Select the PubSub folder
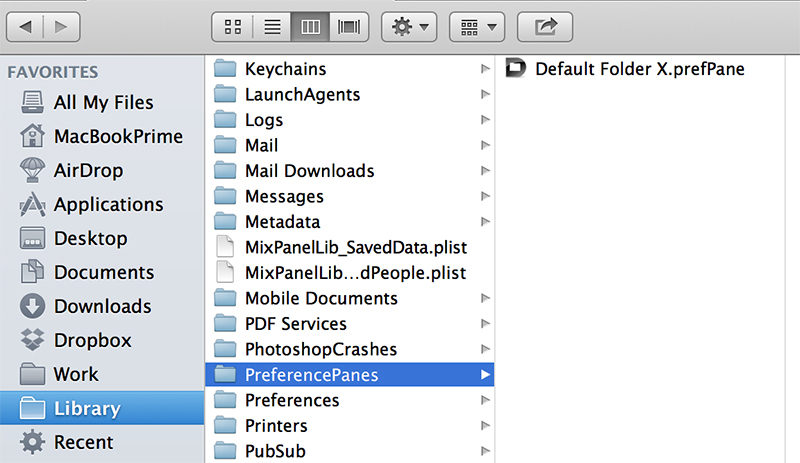Image resolution: width=800 pixels, height=463 pixels. pyautogui.click(x=349, y=451)
